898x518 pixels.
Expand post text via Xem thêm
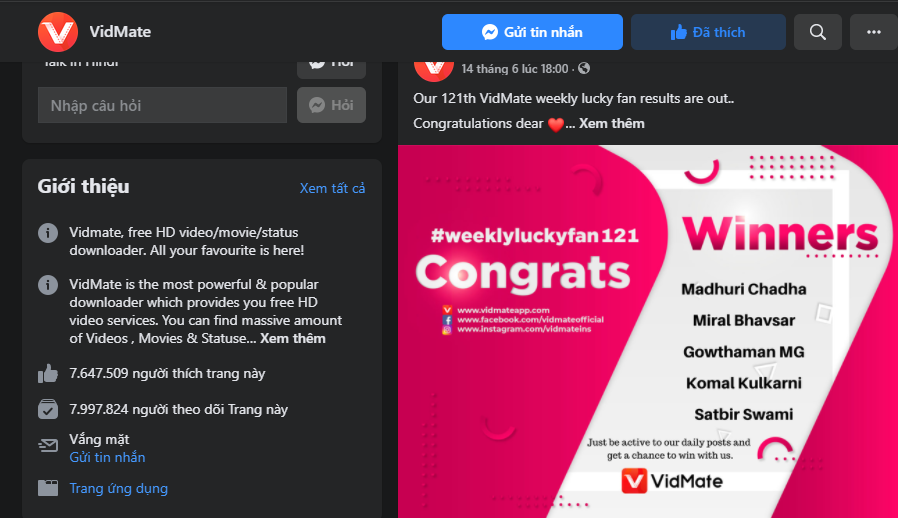611,124
